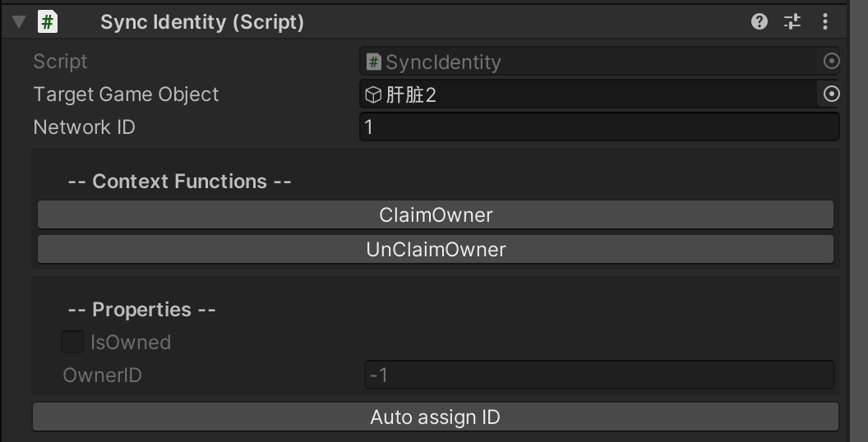868x442 pixels.
Task: Click into the Network ID value field
Action: click(599, 127)
